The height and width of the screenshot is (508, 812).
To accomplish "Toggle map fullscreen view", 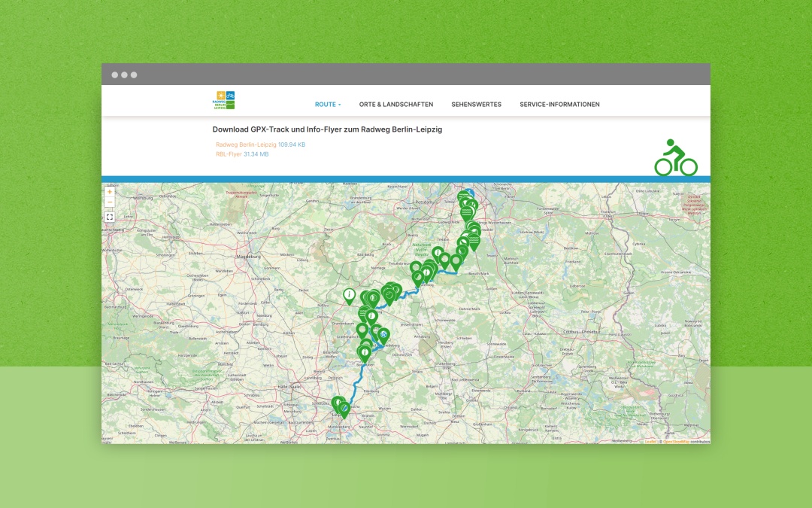I will (109, 217).
